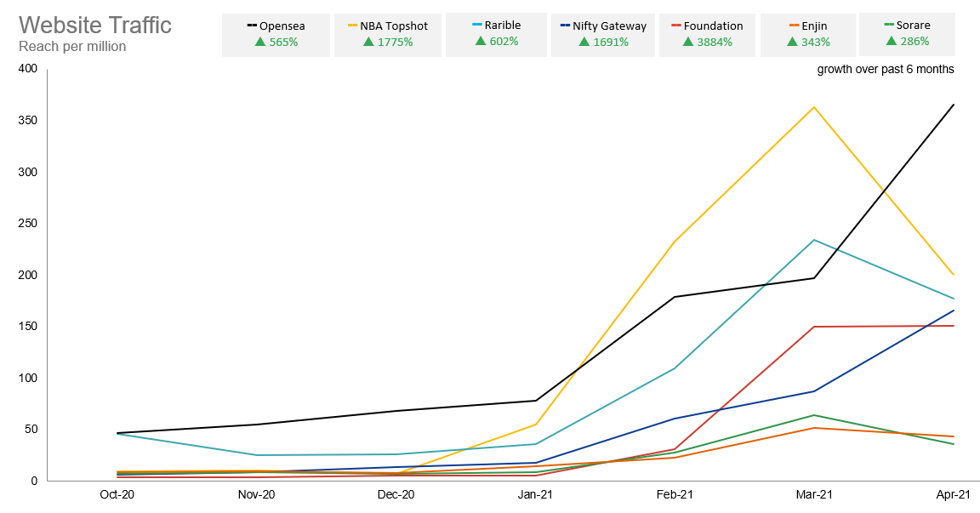Click the Rarible line peak at Mar-21
Viewport: 980px width, 513px height.
tap(814, 240)
